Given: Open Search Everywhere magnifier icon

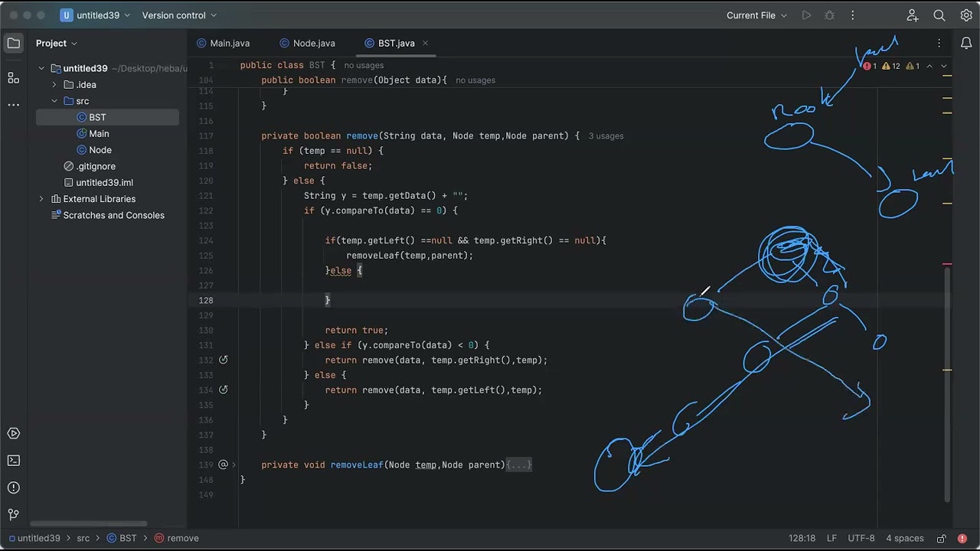Looking at the screenshot, I should pos(939,15).
